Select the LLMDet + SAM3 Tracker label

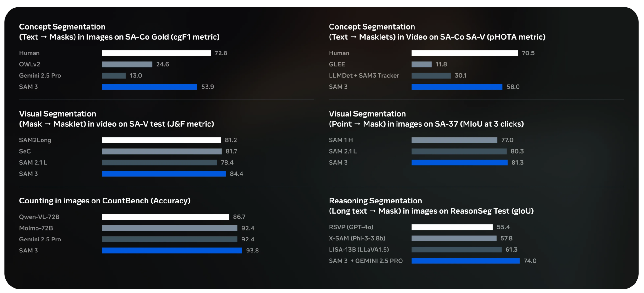[364, 76]
